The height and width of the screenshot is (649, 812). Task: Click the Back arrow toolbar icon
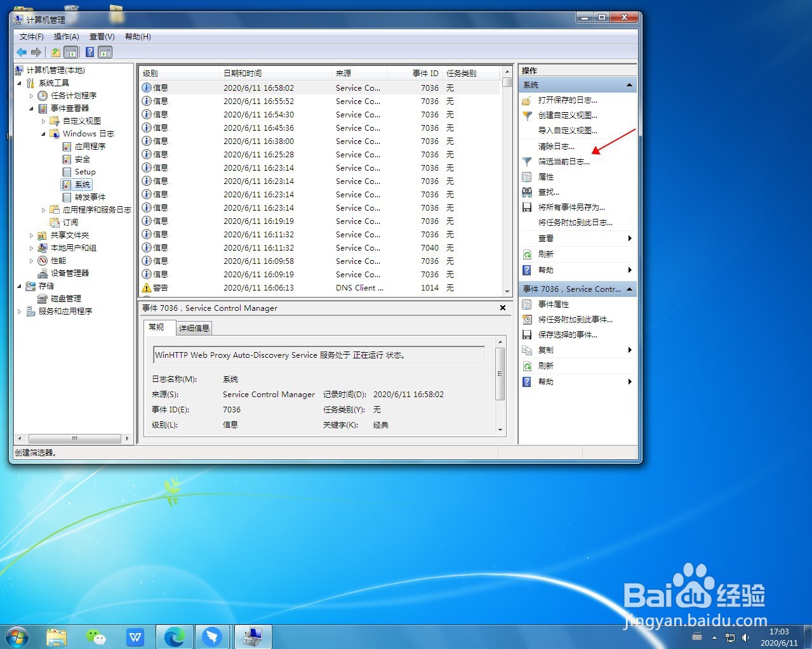pos(22,52)
